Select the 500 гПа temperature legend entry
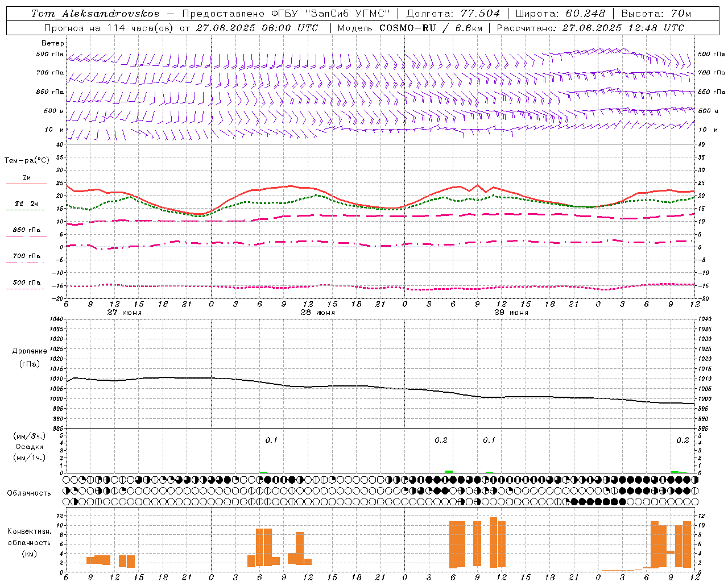 pyautogui.click(x=27, y=282)
